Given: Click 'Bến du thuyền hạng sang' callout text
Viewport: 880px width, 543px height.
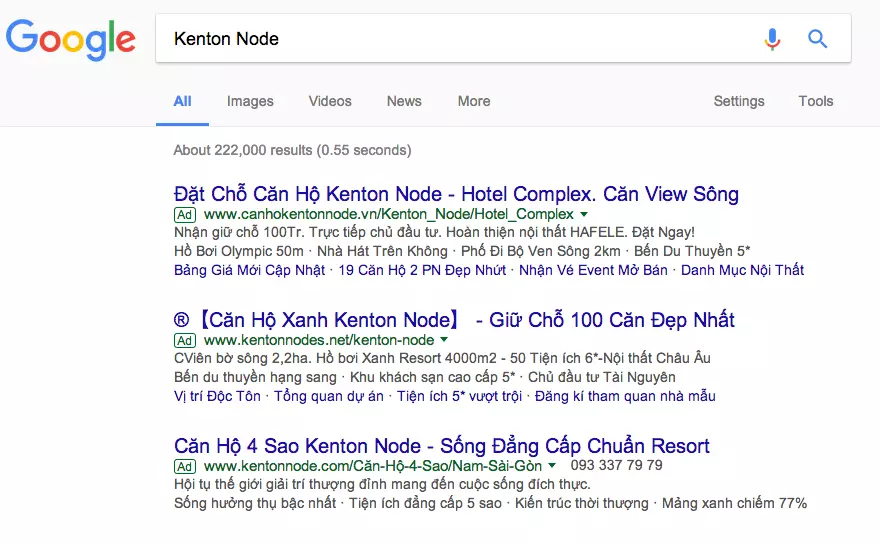Looking at the screenshot, I should point(255,377).
